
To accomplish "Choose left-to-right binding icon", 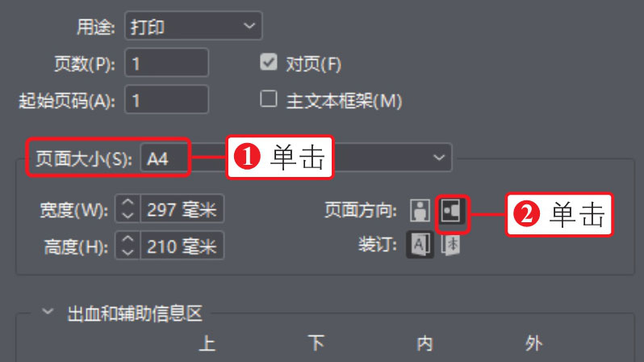I will pos(420,245).
